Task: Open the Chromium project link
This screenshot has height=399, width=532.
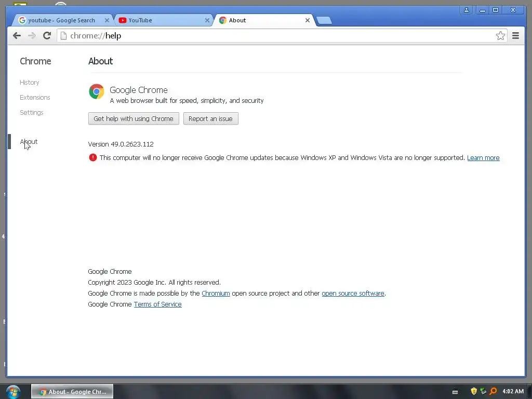Action: (x=216, y=293)
